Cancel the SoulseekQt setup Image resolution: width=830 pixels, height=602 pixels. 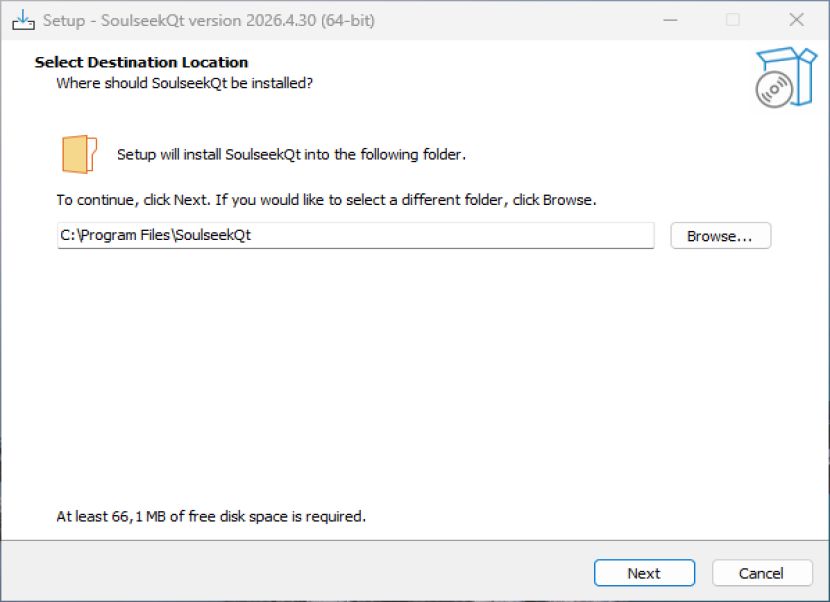pyautogui.click(x=762, y=573)
